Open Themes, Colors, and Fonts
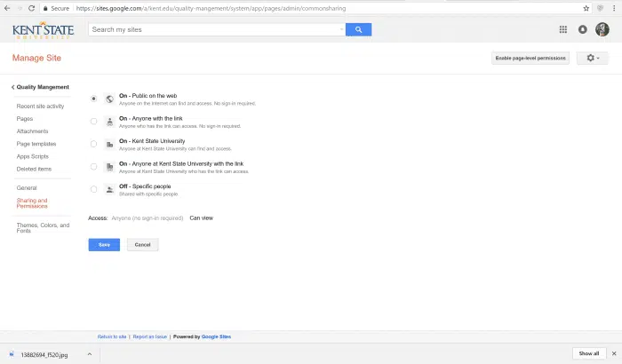Image resolution: width=622 pixels, height=364 pixels. 43,227
